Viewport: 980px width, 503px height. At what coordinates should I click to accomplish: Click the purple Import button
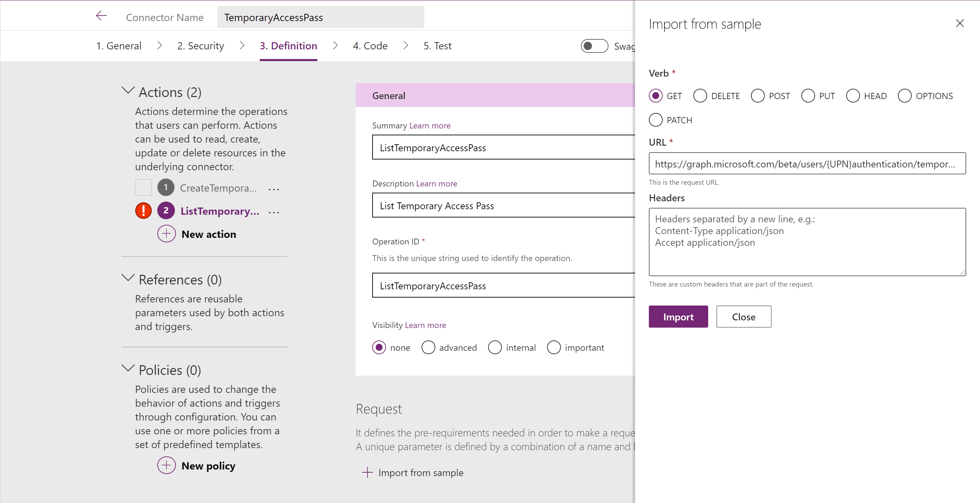click(x=678, y=317)
